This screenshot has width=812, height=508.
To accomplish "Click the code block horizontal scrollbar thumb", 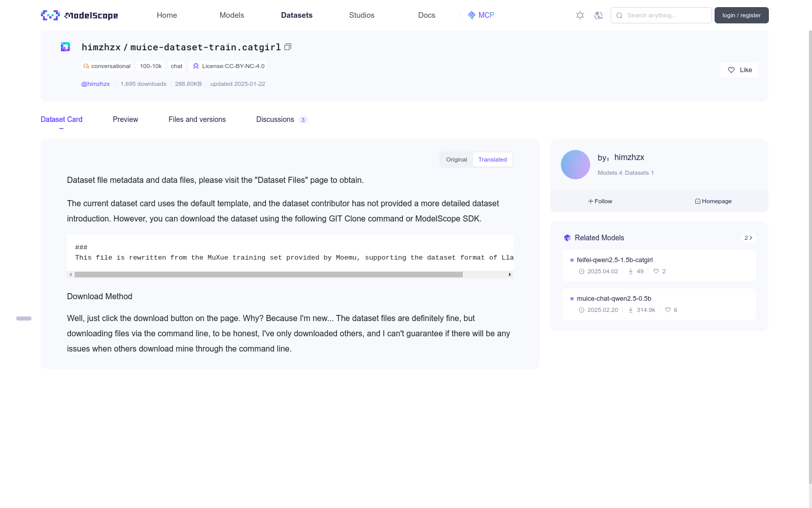I will [268, 274].
